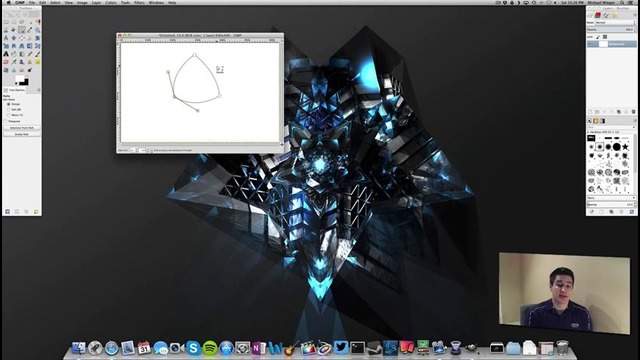Open Tool Options tab menu arrow
This screenshot has width=640, height=360.
[39, 90]
